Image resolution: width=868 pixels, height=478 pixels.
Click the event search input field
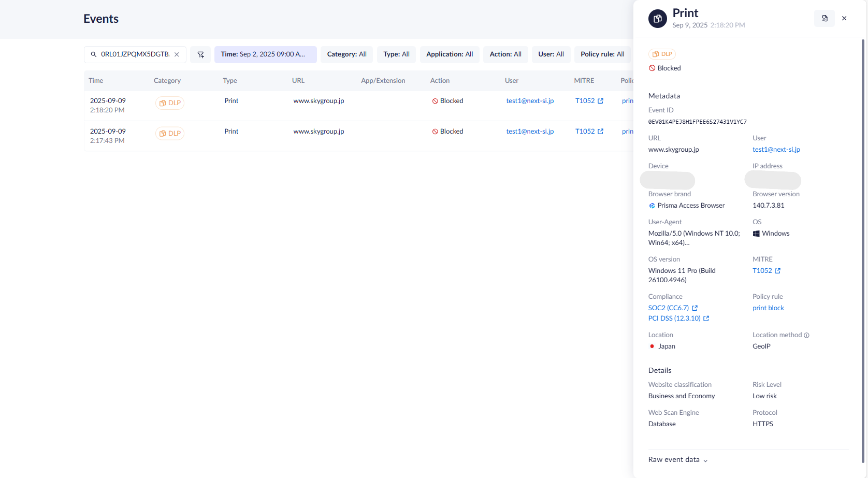pos(135,54)
